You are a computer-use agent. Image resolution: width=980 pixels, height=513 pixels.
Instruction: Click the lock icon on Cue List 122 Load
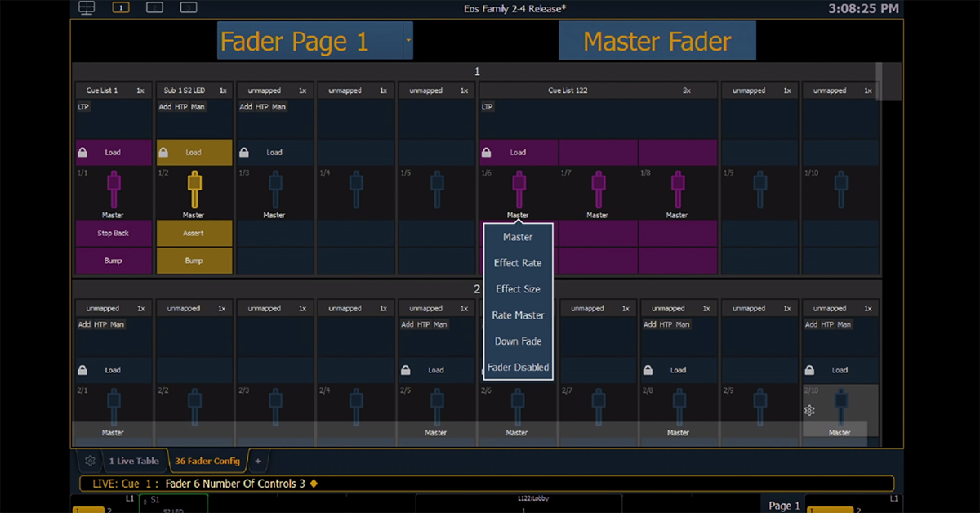point(485,152)
